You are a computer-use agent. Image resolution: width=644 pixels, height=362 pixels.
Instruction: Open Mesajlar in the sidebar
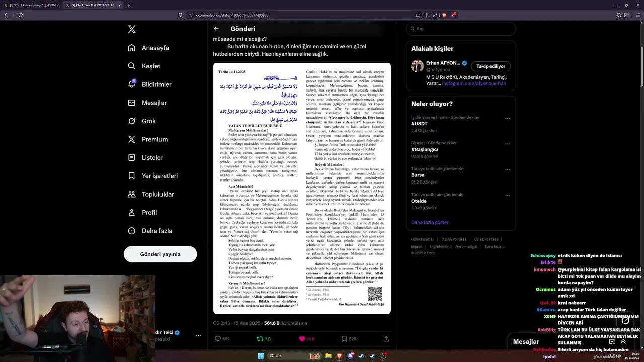147,103
